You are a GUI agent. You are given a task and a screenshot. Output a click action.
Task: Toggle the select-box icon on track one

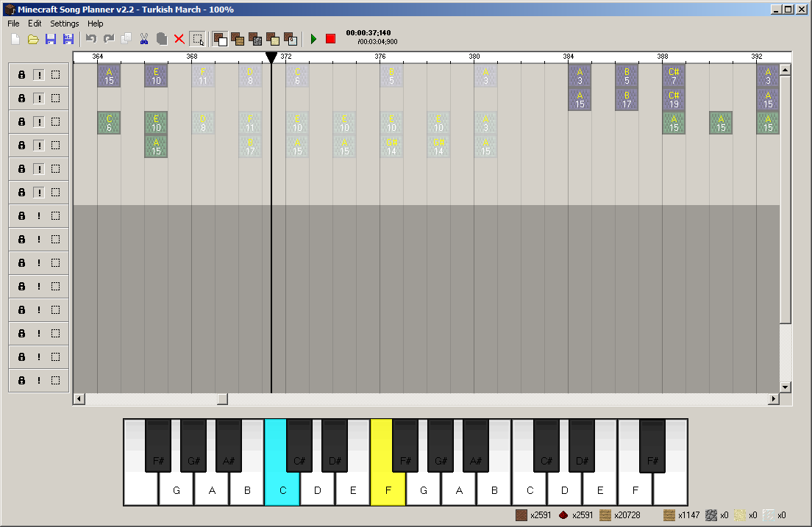(55, 74)
